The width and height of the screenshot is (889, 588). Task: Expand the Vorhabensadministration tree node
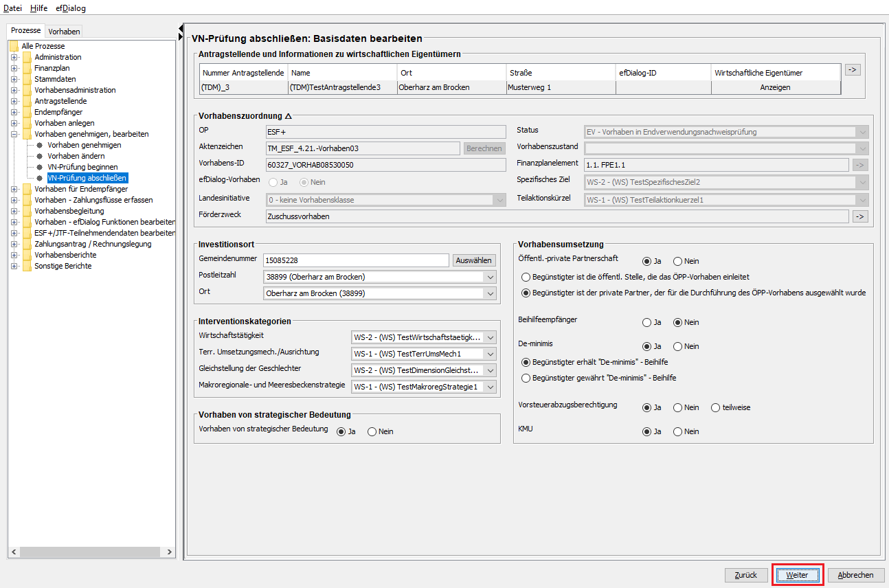[x=14, y=90]
